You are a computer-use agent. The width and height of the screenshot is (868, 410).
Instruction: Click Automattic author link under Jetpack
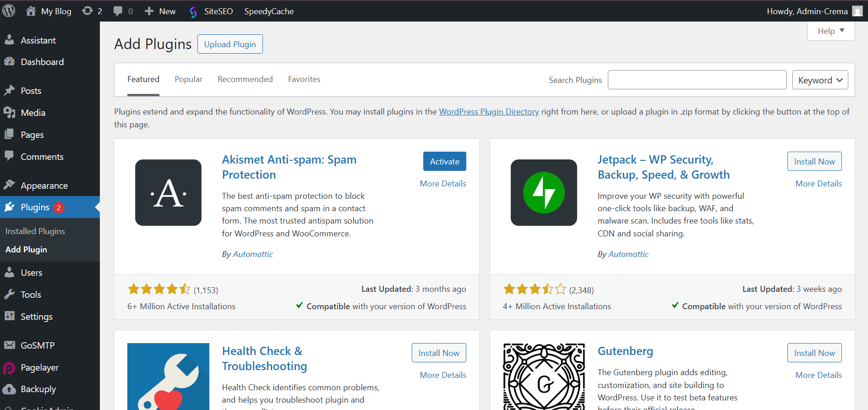click(x=628, y=254)
